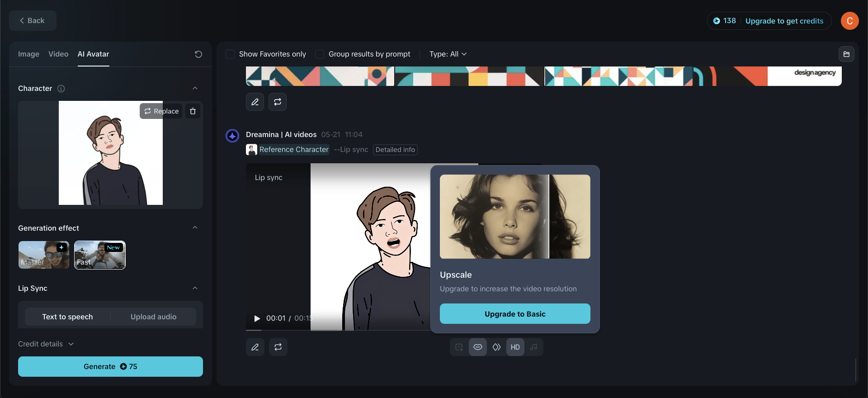The height and width of the screenshot is (398, 868).
Task: Click the add soundtrack music icon
Action: click(x=534, y=347)
